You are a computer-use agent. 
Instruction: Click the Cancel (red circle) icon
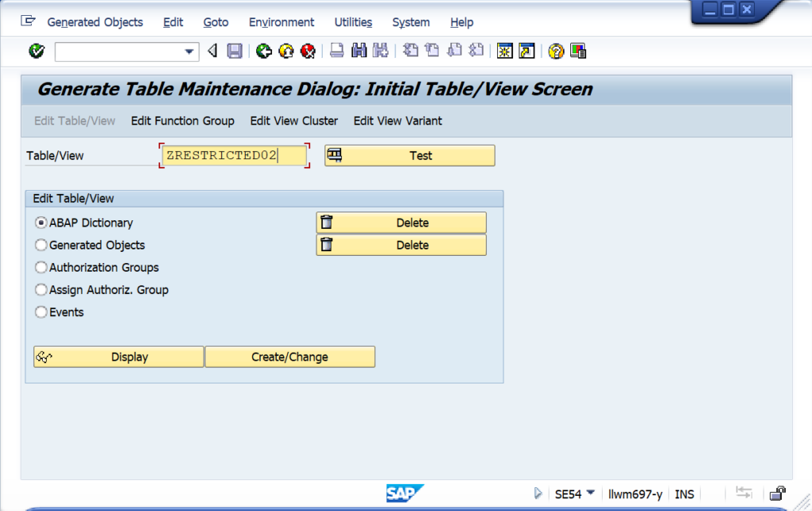click(x=308, y=51)
